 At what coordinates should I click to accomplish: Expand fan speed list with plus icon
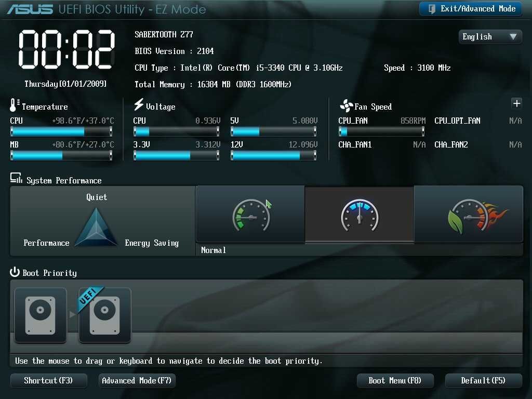coord(516,103)
